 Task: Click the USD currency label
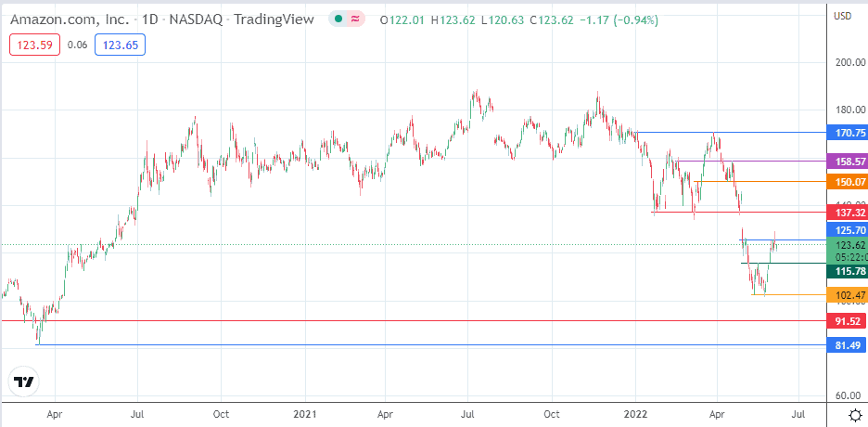coord(843,16)
